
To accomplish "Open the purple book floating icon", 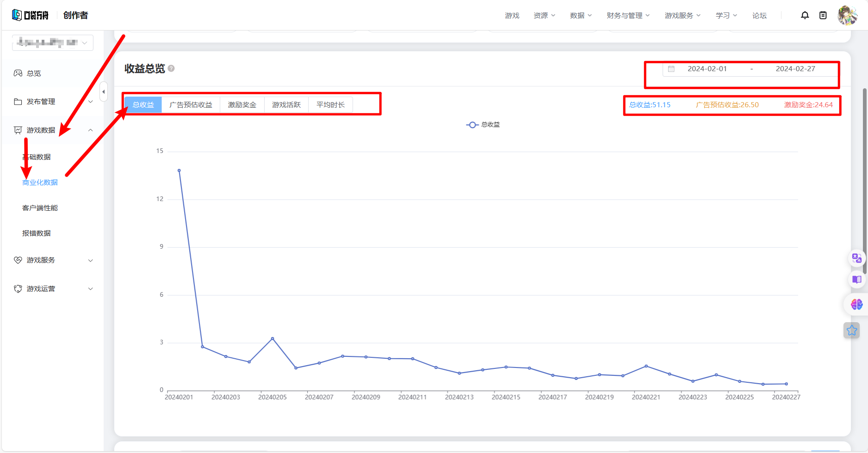I will click(856, 280).
